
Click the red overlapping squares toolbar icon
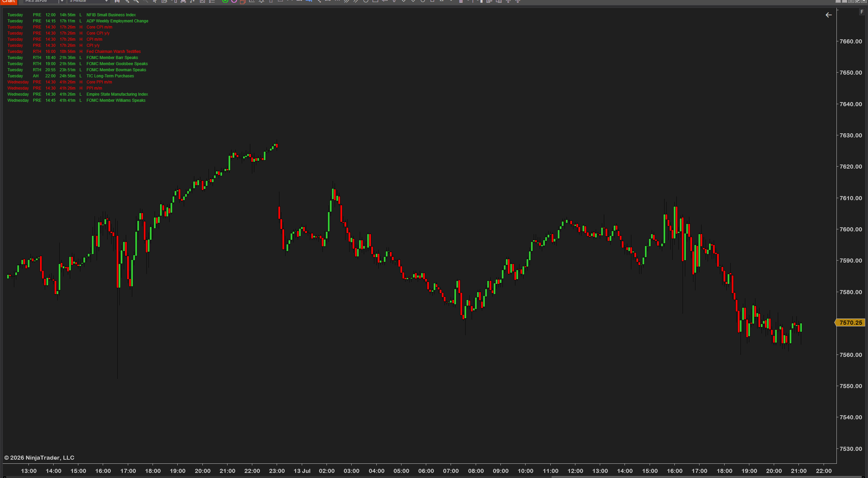pos(243,1)
